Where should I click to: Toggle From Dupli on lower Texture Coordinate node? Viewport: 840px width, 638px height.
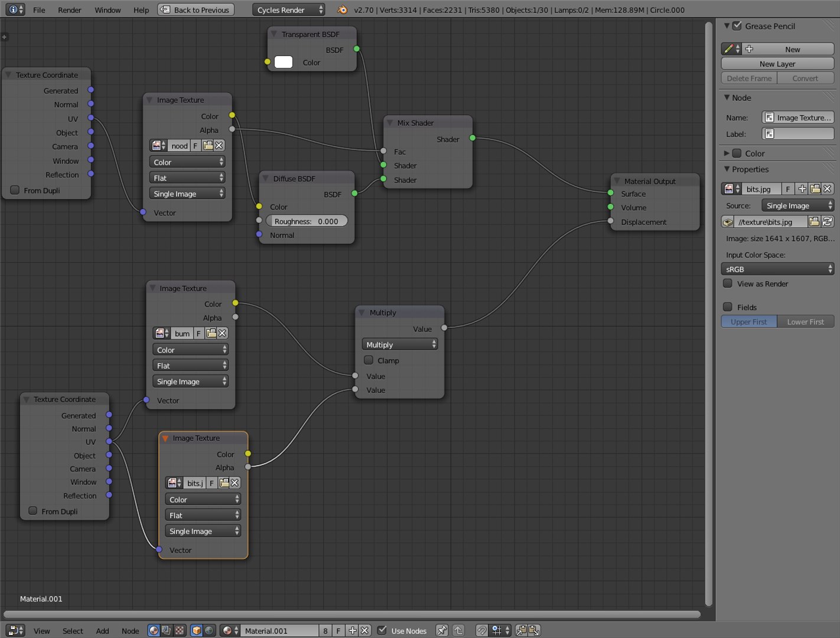point(33,510)
